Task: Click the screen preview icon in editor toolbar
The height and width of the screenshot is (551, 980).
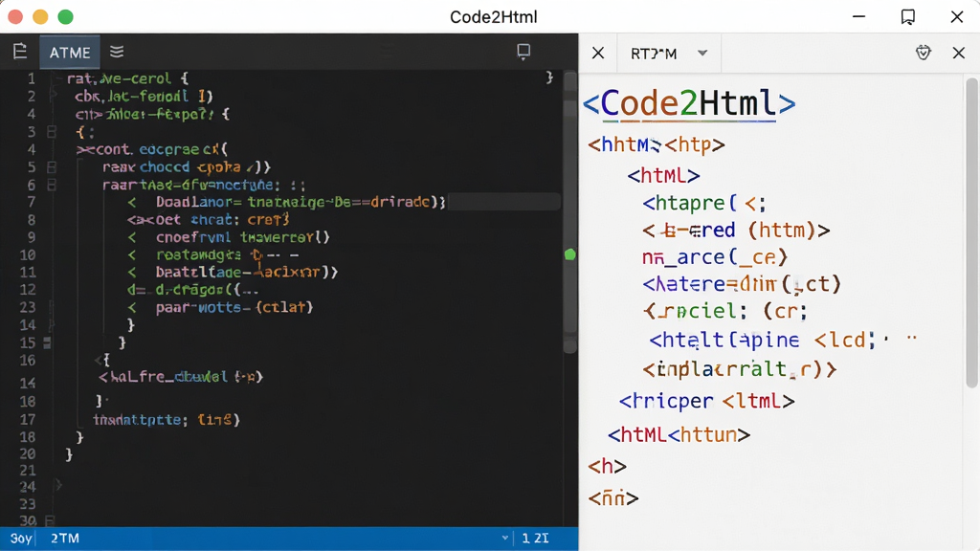Action: 523,52
